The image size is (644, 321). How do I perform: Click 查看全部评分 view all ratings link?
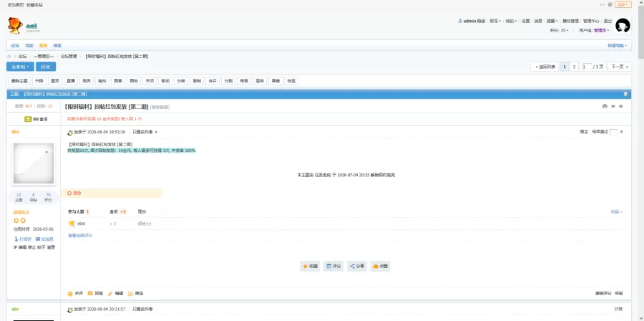(x=80, y=236)
